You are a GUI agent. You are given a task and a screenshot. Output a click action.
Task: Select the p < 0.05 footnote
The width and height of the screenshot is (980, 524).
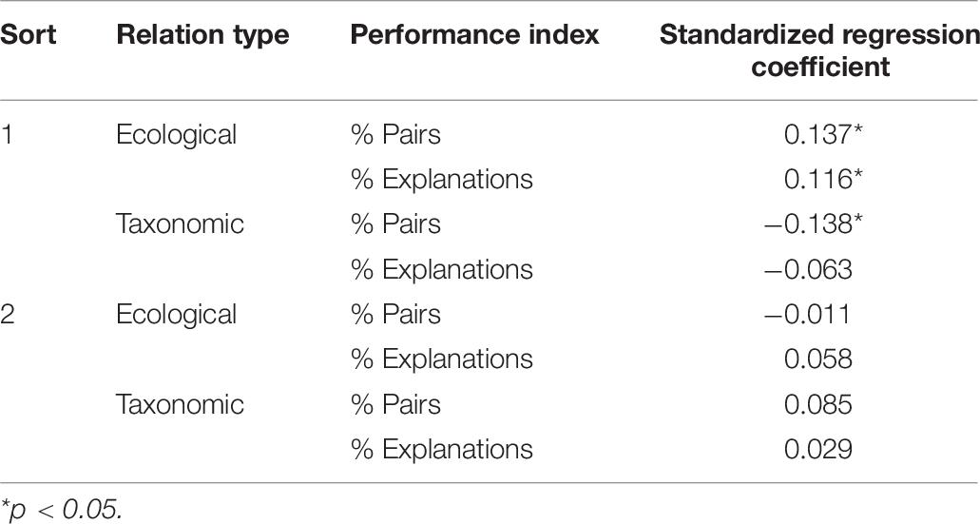[x=61, y=511]
